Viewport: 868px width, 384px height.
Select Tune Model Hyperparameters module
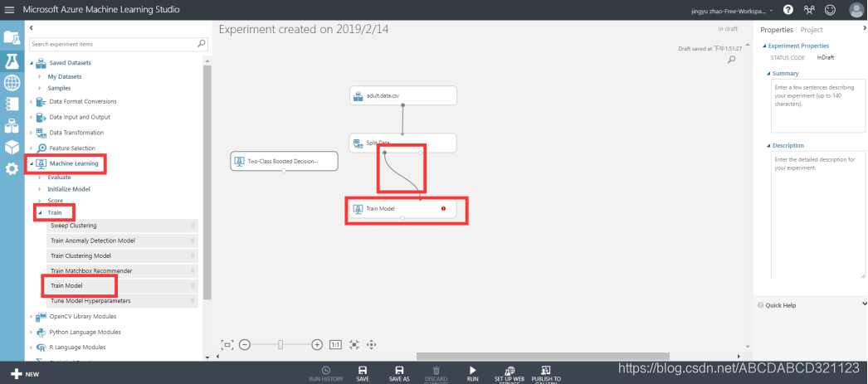click(x=122, y=301)
